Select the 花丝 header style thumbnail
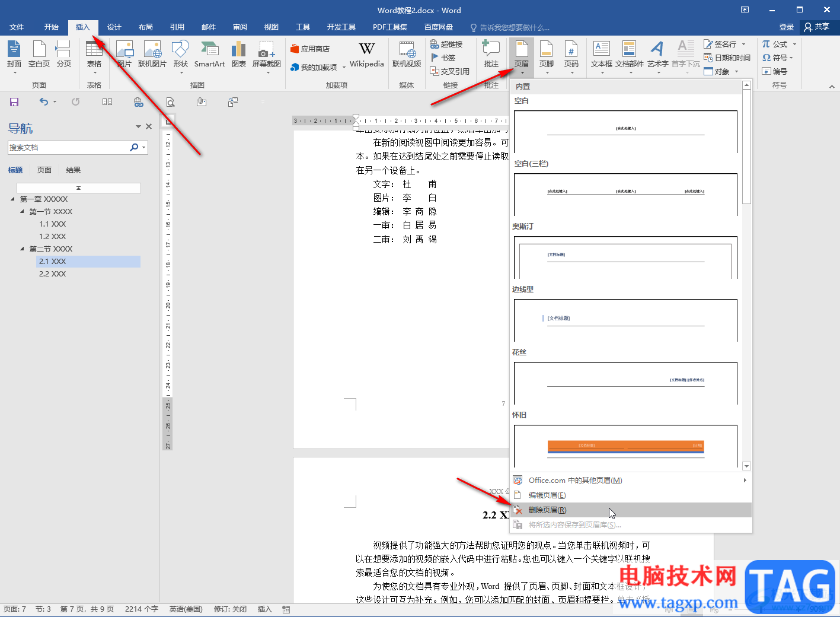The width and height of the screenshot is (840, 617). coord(625,383)
